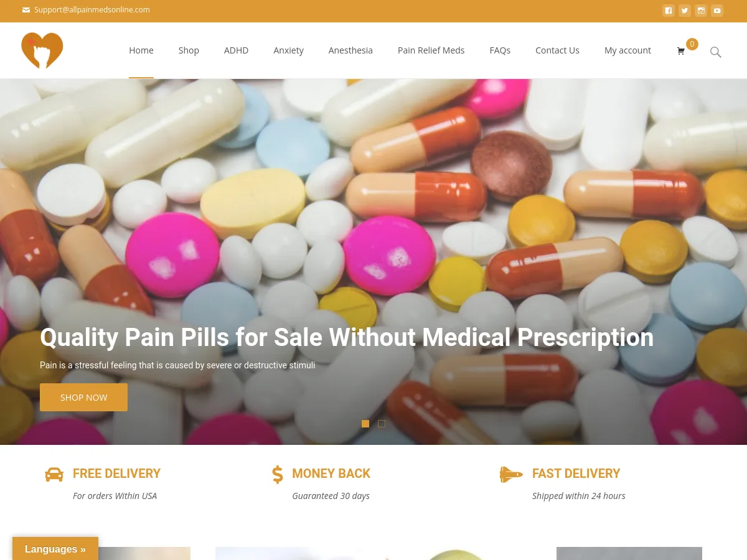
Task: Switch to the second slide indicator
Action: 382,424
